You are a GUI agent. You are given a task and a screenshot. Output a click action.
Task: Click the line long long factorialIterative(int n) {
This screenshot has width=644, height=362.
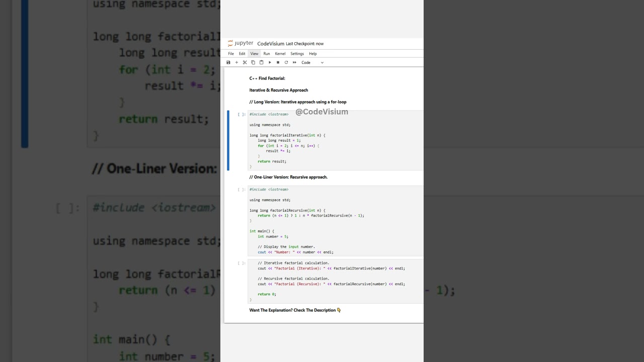288,135
